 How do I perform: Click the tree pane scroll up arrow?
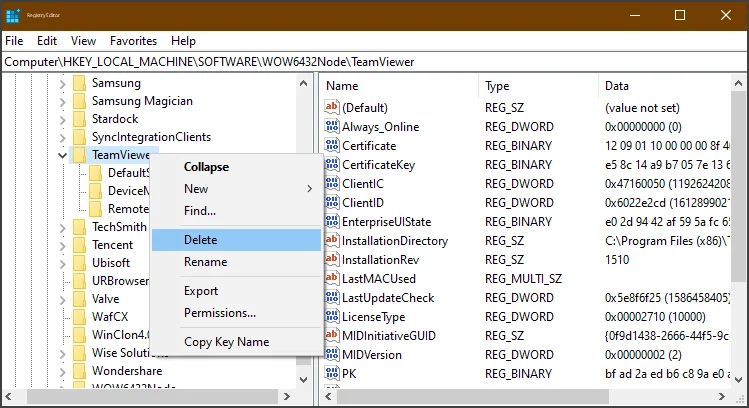point(303,83)
